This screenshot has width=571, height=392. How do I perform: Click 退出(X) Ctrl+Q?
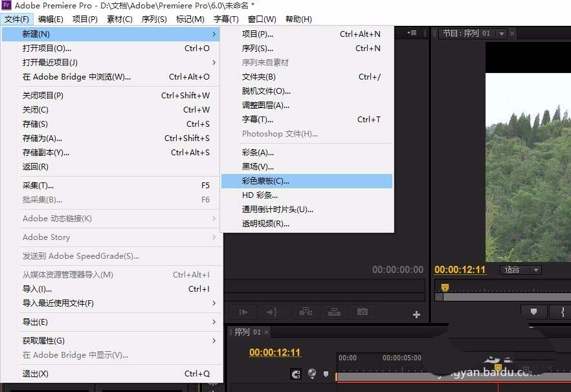111,374
